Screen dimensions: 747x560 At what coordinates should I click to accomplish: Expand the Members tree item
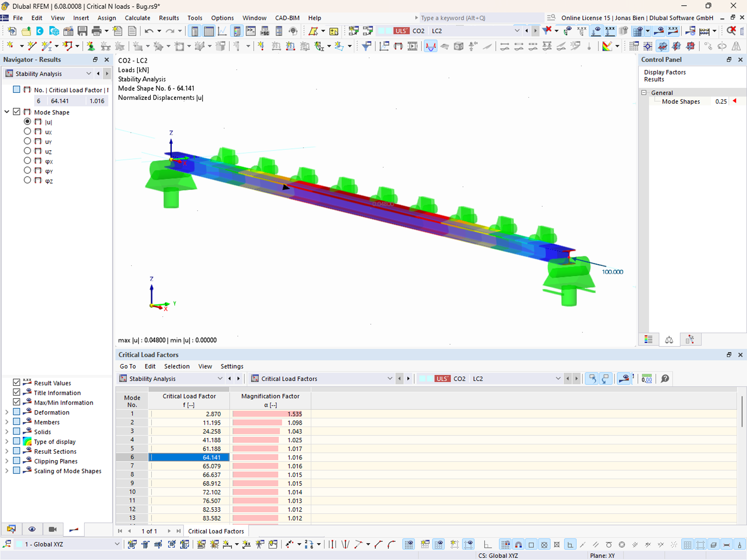tap(7, 422)
